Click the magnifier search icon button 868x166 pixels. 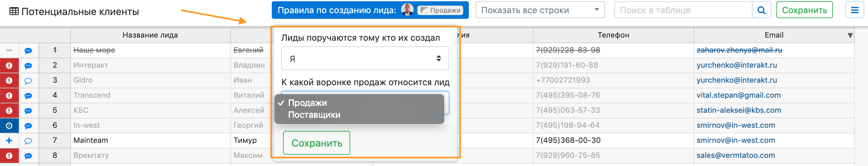click(x=761, y=10)
